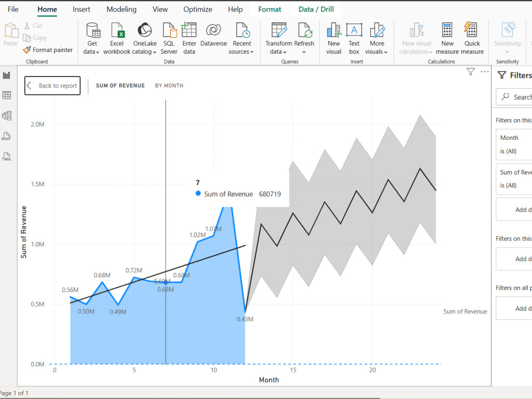Switch to the Modeling tab
The width and height of the screenshot is (532, 399).
tap(121, 9)
